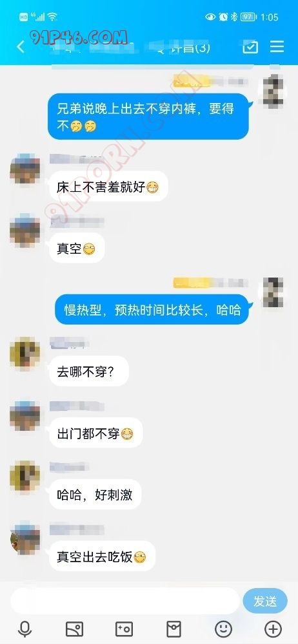The height and width of the screenshot is (644, 298).
Task: Tap the 出门都不穿 message bubble
Action: pos(95,433)
